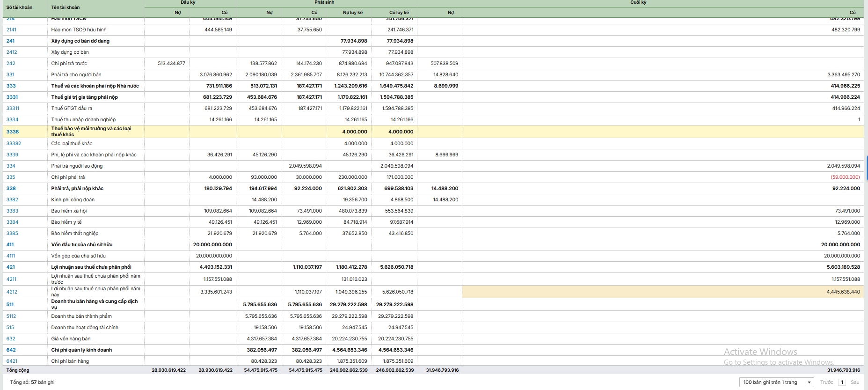Click account 331 Phải trả cho người bán
Screen dimensions: 868x390
click(10, 75)
